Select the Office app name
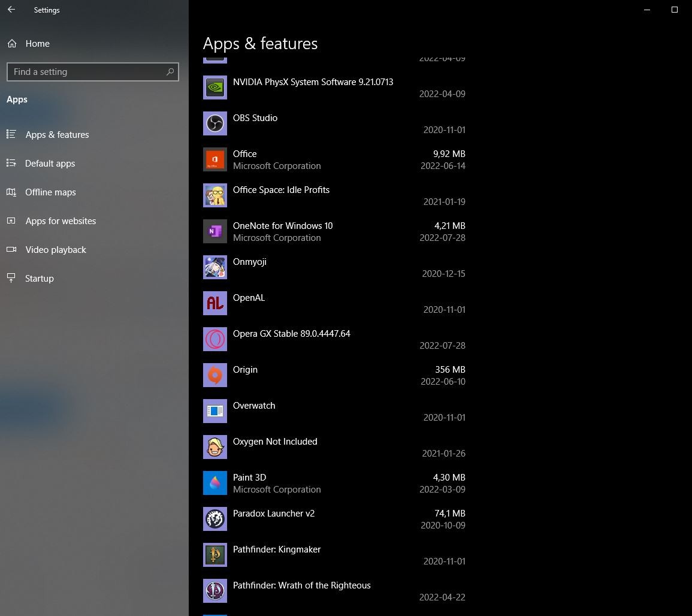This screenshot has height=616, width=692. (x=244, y=153)
